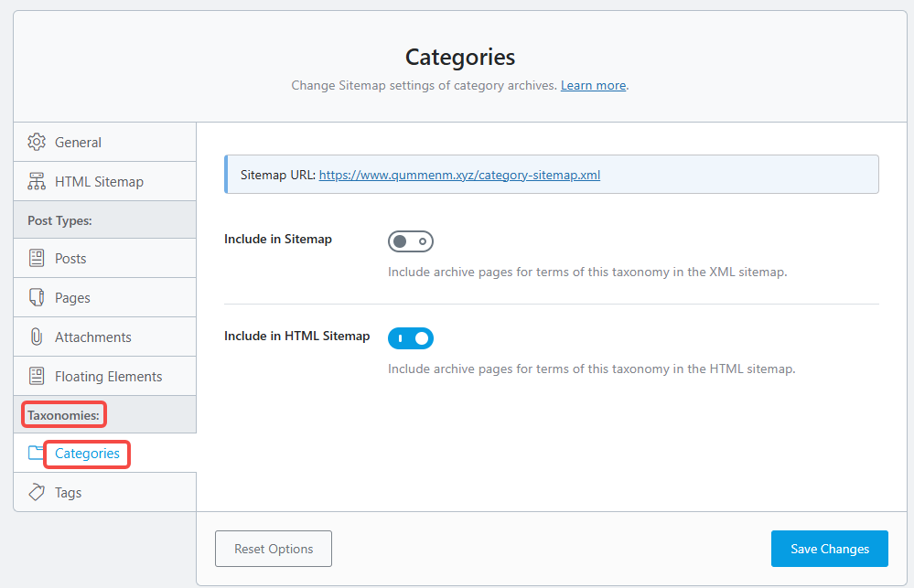
Task: Enable the Include in Sitemap toggle
Action: click(x=410, y=241)
